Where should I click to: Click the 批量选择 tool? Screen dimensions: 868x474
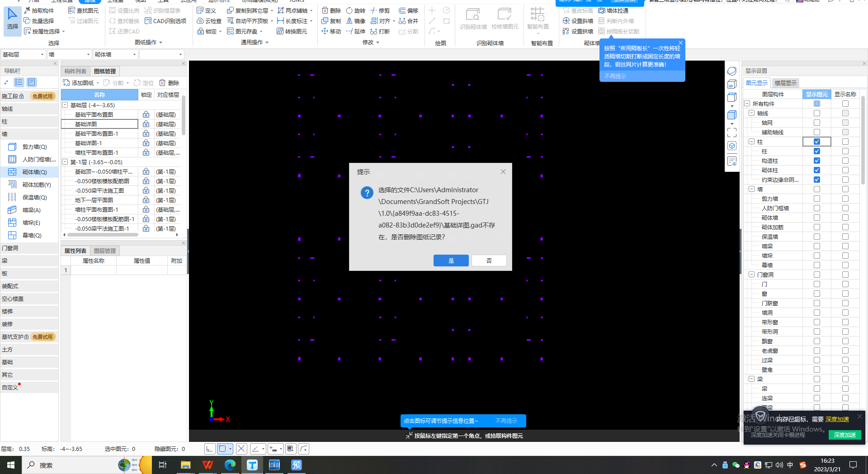[x=39, y=21]
